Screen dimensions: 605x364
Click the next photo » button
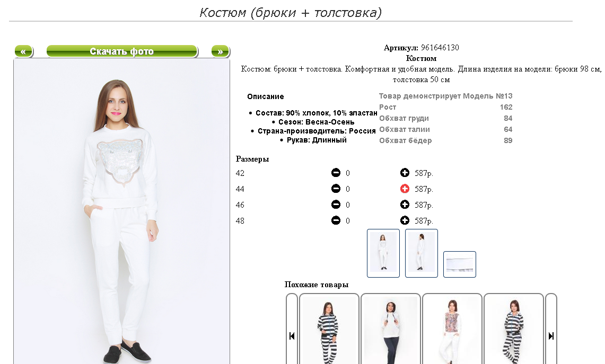(x=221, y=51)
